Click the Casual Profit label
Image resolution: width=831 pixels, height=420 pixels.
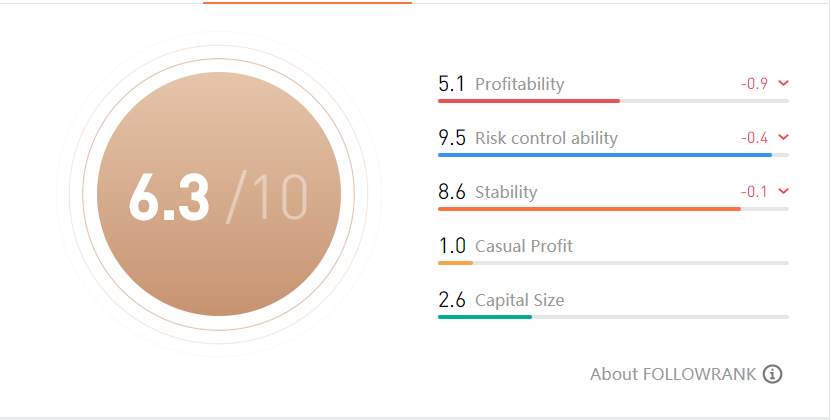[x=524, y=246]
